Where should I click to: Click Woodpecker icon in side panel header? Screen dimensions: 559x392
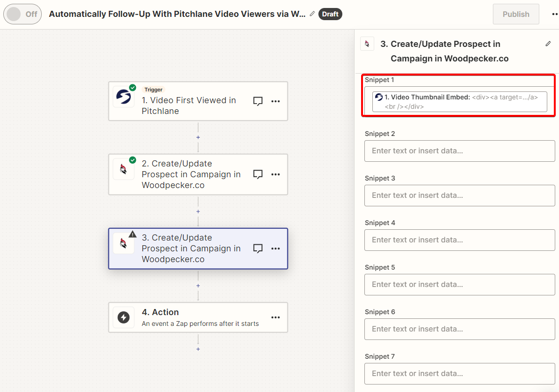[367, 44]
